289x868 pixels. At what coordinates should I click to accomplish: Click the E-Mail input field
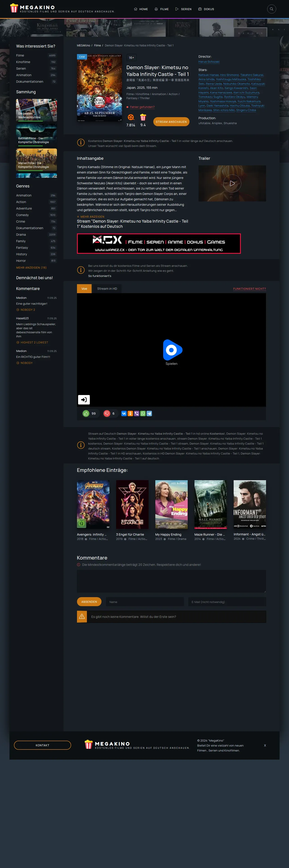pyautogui.click(x=227, y=602)
